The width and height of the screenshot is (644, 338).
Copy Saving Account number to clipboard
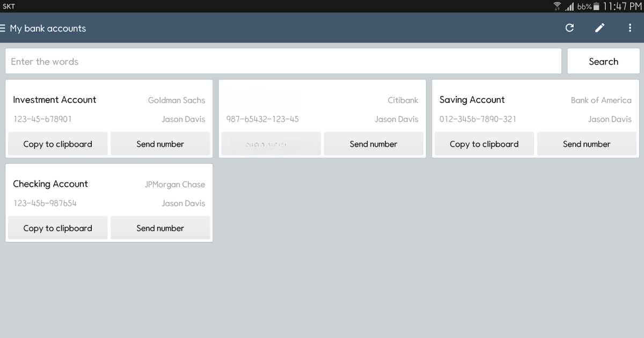coord(484,144)
